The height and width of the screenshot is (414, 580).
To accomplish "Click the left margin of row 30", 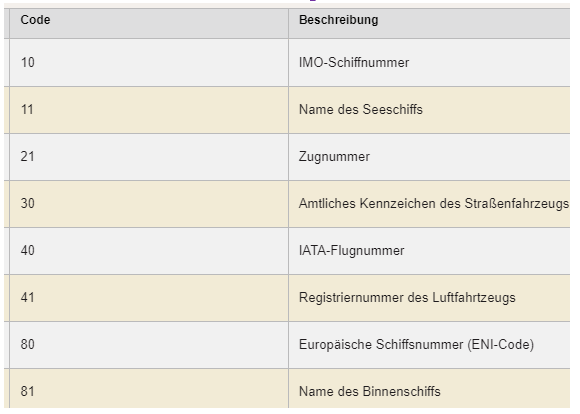I will 7,204.
